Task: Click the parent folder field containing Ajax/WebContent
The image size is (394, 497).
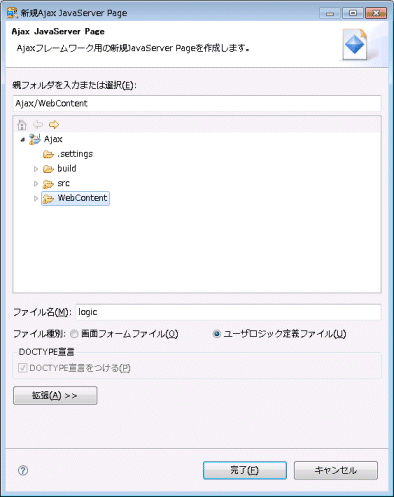Action: [x=197, y=103]
